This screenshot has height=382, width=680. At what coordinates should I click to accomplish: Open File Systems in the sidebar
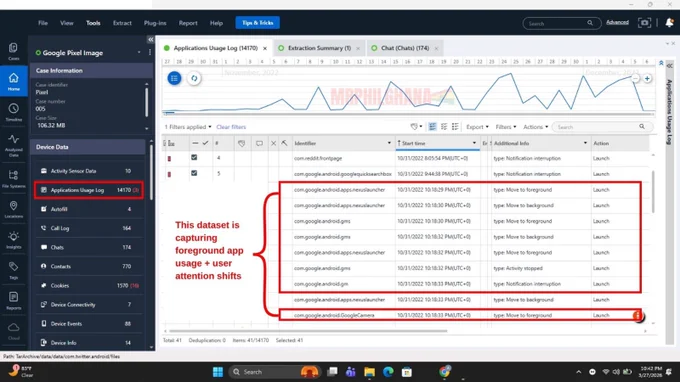(13, 178)
